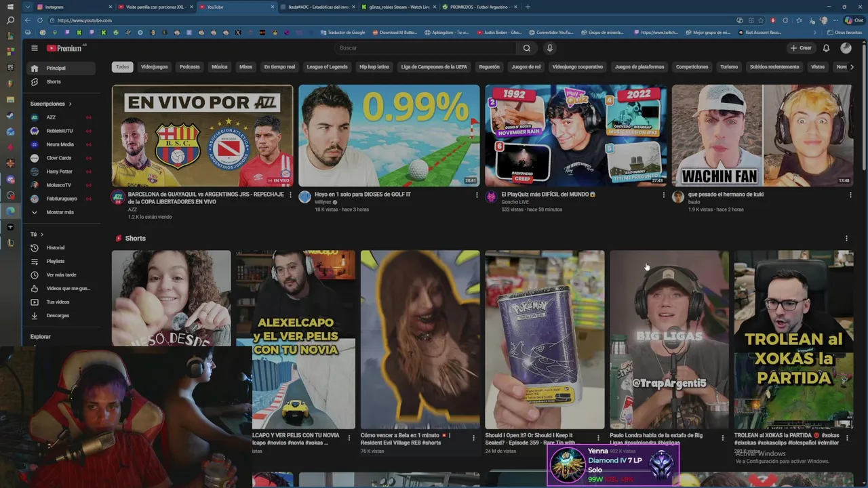
Task: Expand the Tú section arrow
Action: [x=42, y=235]
